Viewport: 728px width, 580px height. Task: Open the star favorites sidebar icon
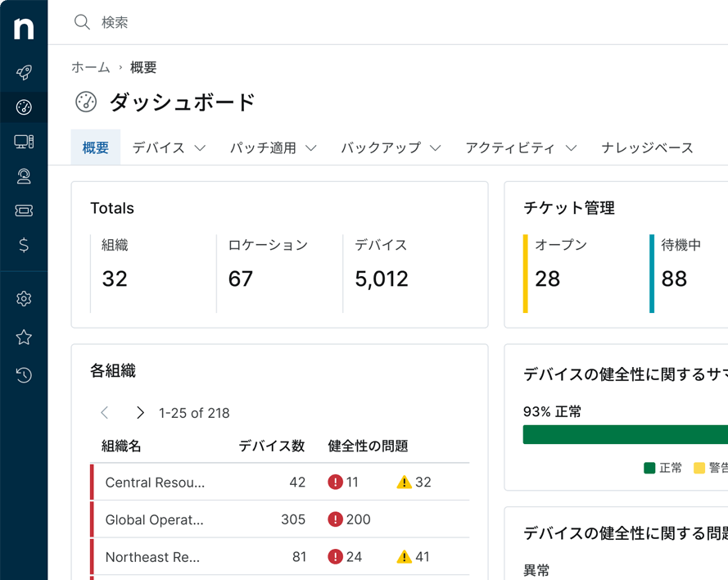(x=24, y=338)
